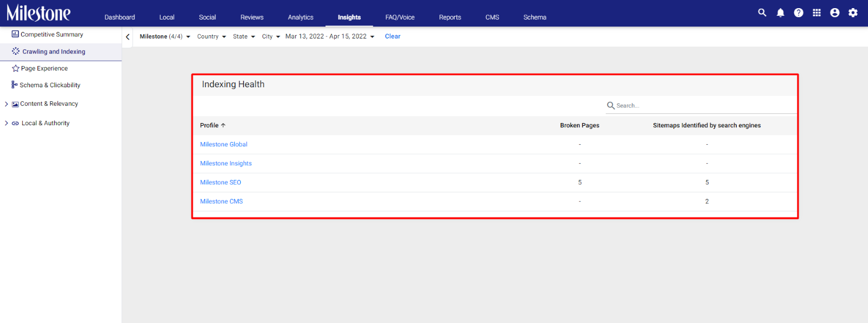This screenshot has height=323, width=868.
Task: Open the Milestone Insights profile link
Action: [226, 163]
